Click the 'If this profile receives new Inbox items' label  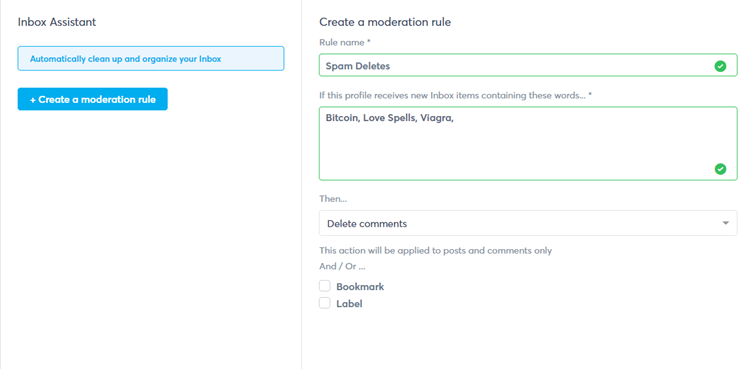pyautogui.click(x=456, y=95)
